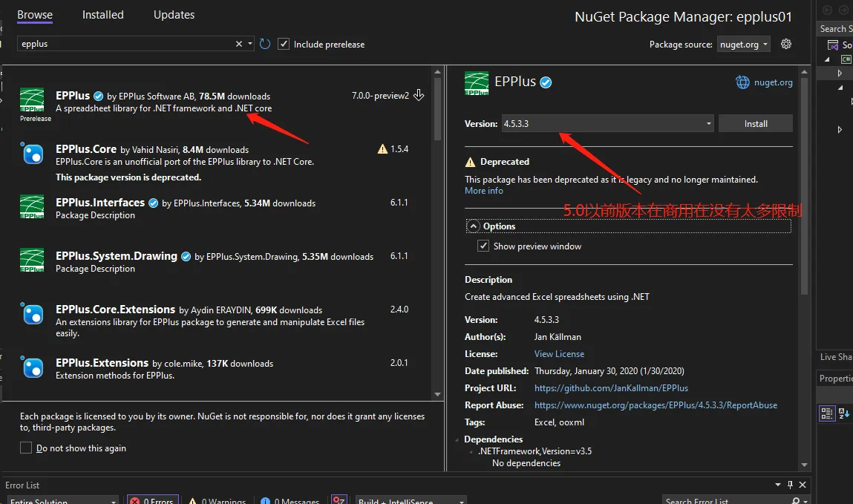Click the EPPlus.Extensions package icon
Viewport: 853px width, 504px height.
coord(32,367)
